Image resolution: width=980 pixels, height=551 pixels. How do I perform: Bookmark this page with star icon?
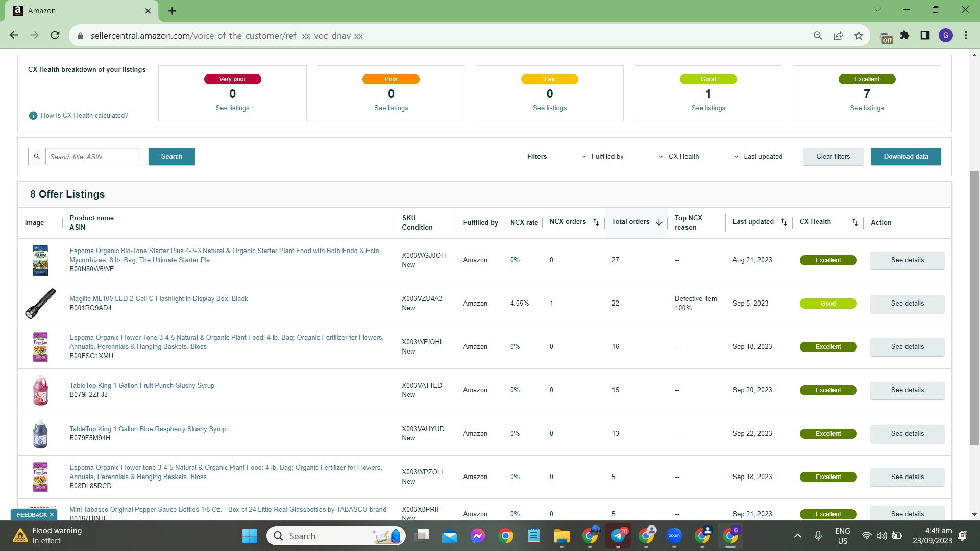(x=859, y=36)
